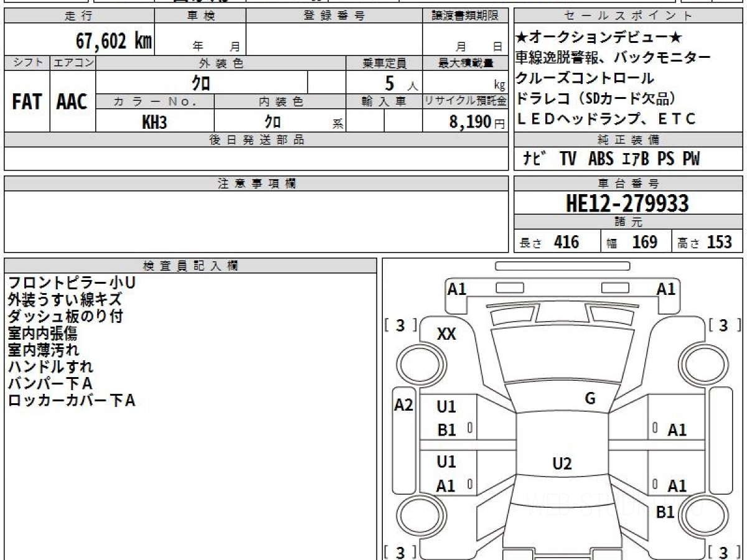Select ABS in the equipment row
The width and height of the screenshot is (747, 560).
[x=601, y=159]
